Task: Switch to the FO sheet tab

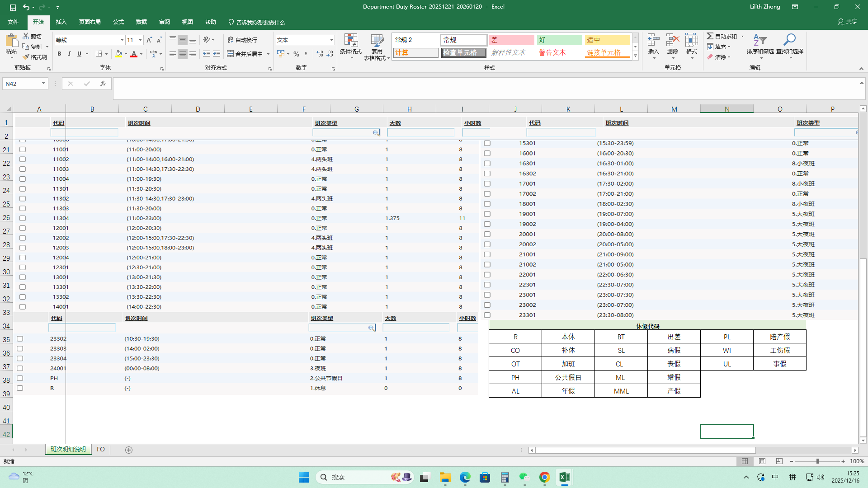Action: [101, 450]
